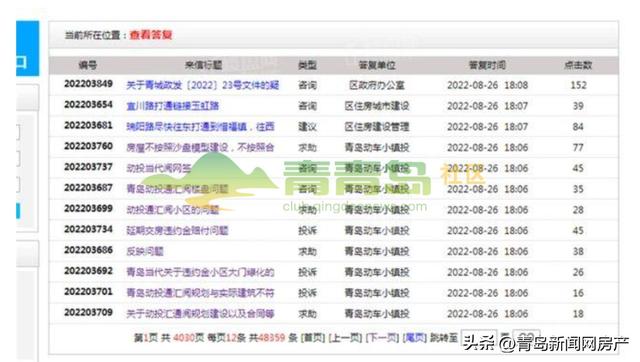Select the ID number 202203681
This screenshot has width=640, height=362.
point(88,125)
